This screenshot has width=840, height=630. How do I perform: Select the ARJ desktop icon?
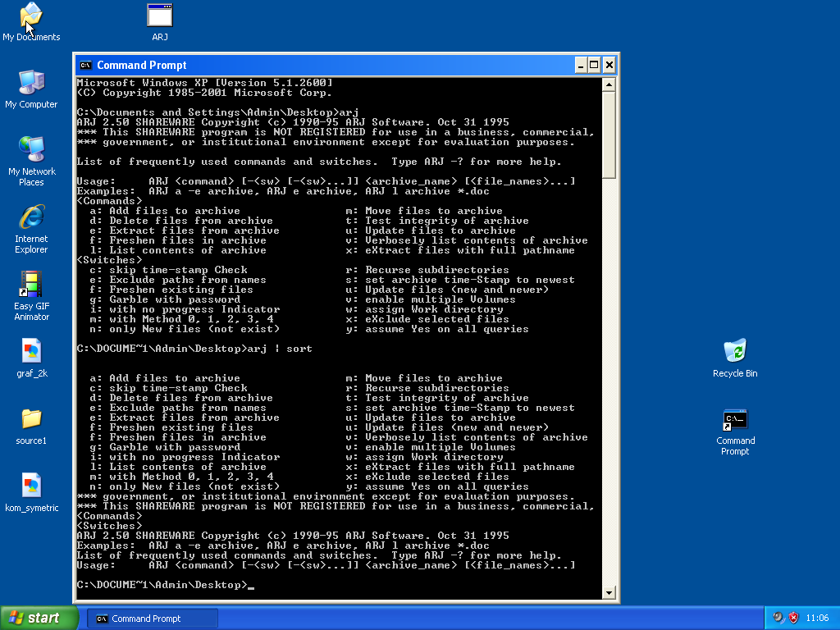tap(160, 21)
